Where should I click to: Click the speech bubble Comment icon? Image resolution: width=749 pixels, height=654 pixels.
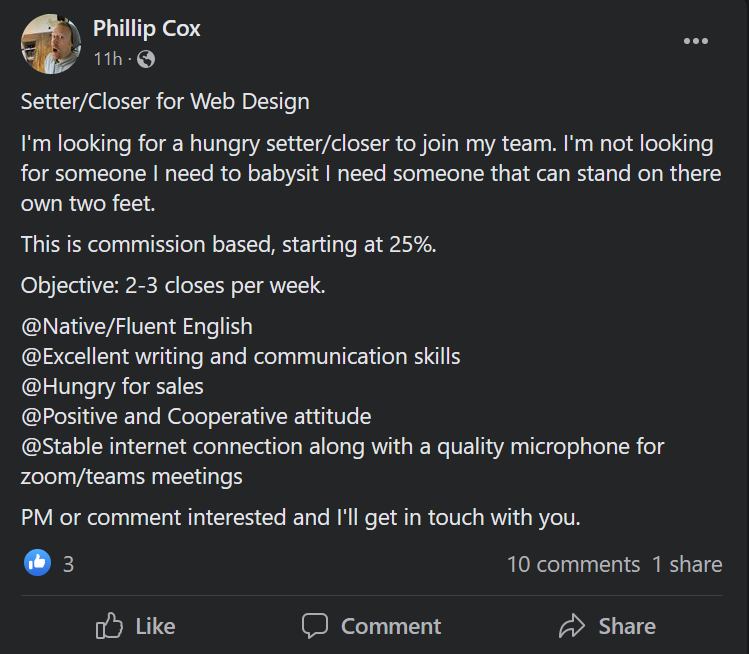coord(315,626)
